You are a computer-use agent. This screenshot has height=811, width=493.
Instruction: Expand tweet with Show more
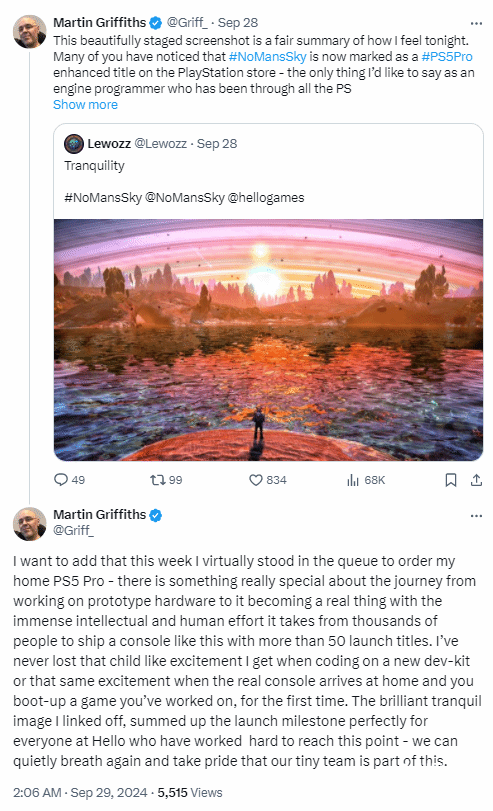(x=85, y=104)
